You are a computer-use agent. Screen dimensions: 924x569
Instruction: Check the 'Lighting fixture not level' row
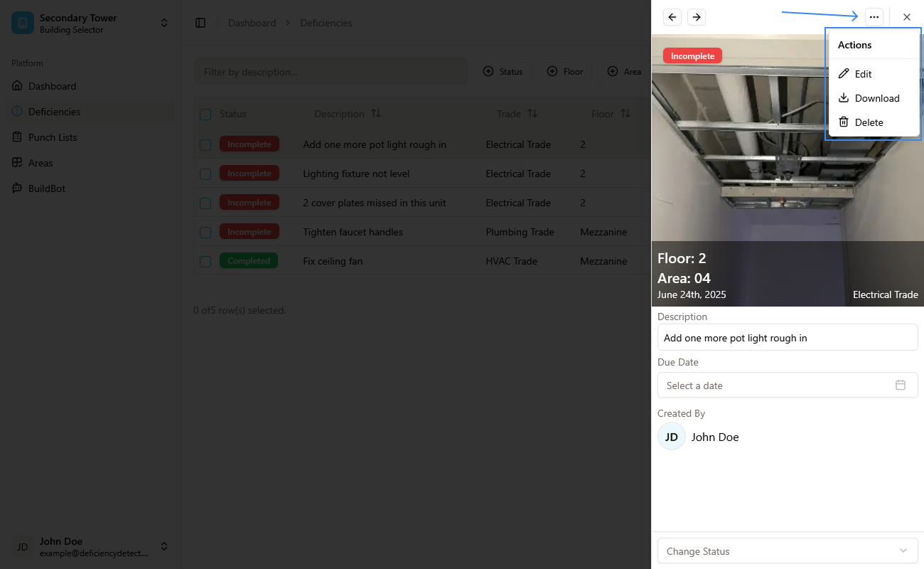pyautogui.click(x=205, y=174)
